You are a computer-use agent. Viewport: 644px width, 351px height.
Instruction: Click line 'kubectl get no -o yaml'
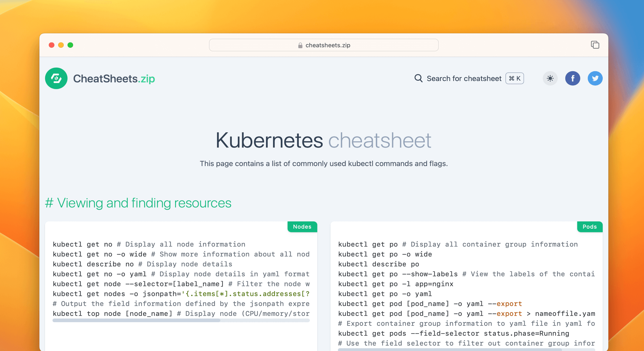[x=181, y=274]
